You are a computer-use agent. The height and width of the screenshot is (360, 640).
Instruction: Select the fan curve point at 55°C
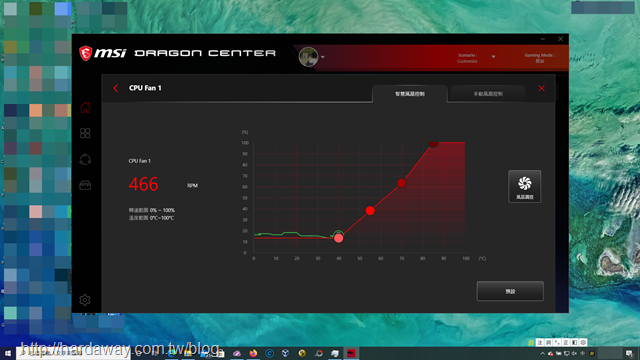point(370,211)
